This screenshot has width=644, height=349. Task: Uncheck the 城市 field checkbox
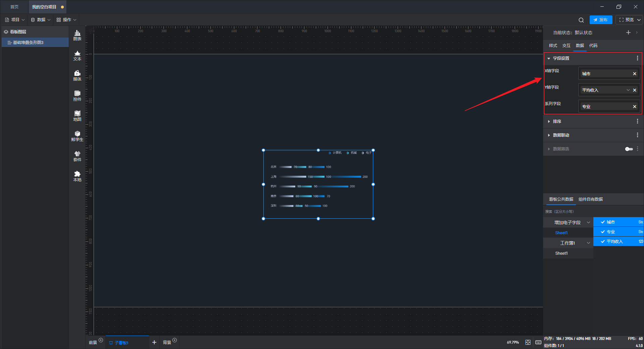pyautogui.click(x=603, y=222)
